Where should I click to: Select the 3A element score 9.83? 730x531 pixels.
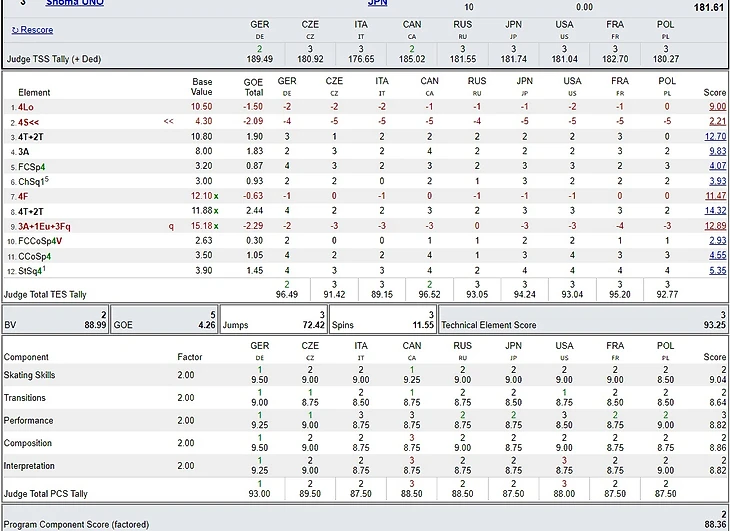(x=716, y=151)
